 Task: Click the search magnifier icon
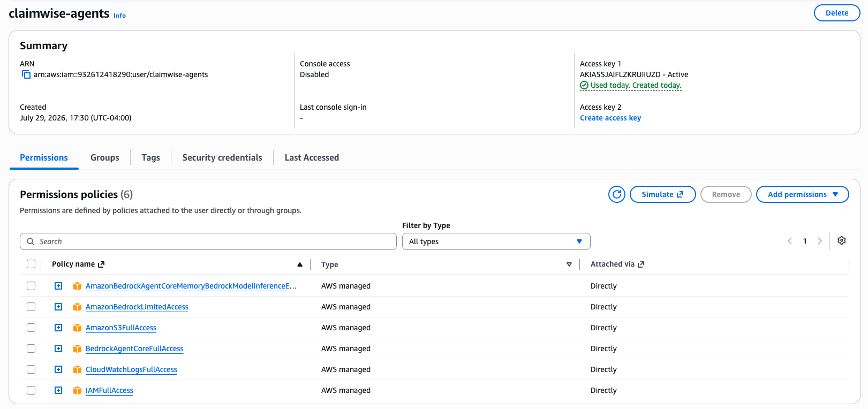point(31,241)
